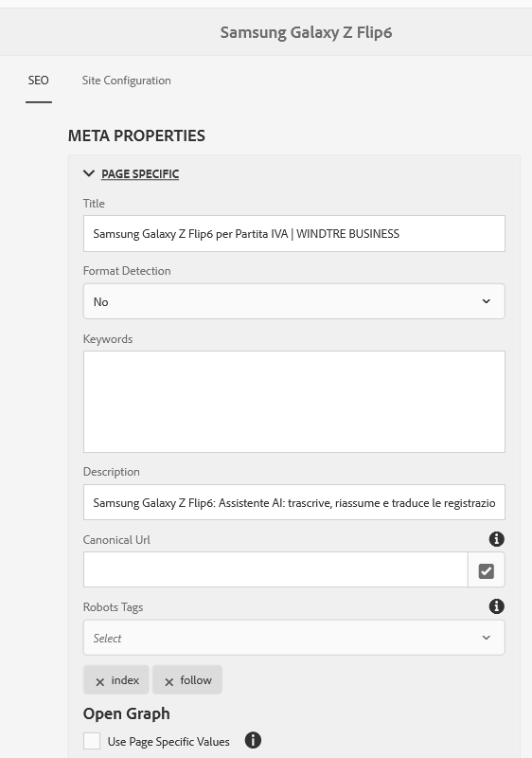532x758 pixels.
Task: Collapse the Page Specific chevron icon
Action: click(x=89, y=173)
